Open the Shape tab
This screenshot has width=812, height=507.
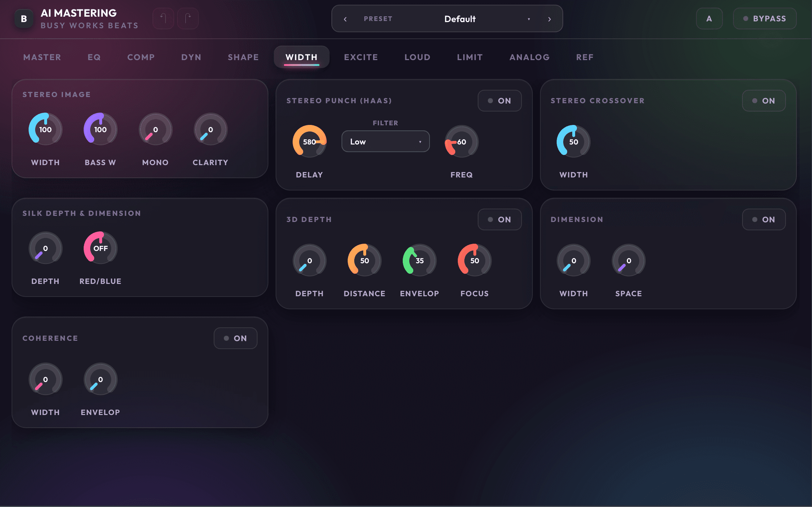243,57
